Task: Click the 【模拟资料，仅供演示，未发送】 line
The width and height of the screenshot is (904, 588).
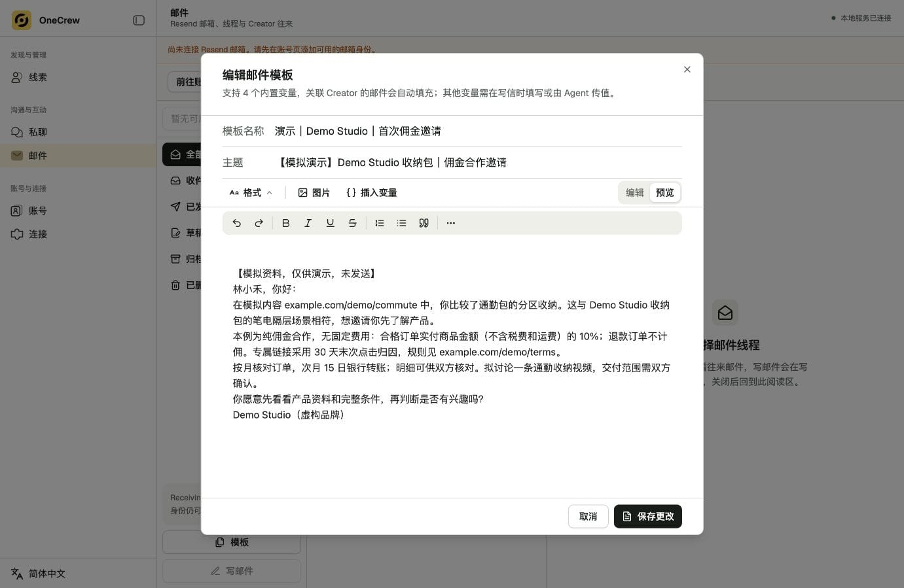Action: [307, 273]
